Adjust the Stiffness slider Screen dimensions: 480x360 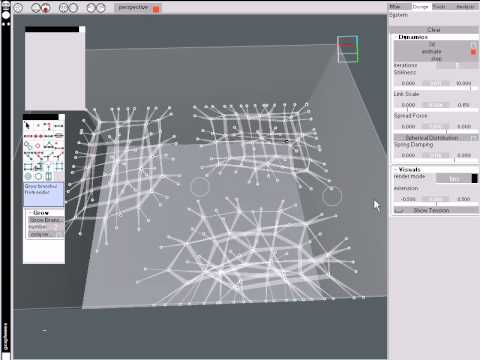click(x=436, y=83)
